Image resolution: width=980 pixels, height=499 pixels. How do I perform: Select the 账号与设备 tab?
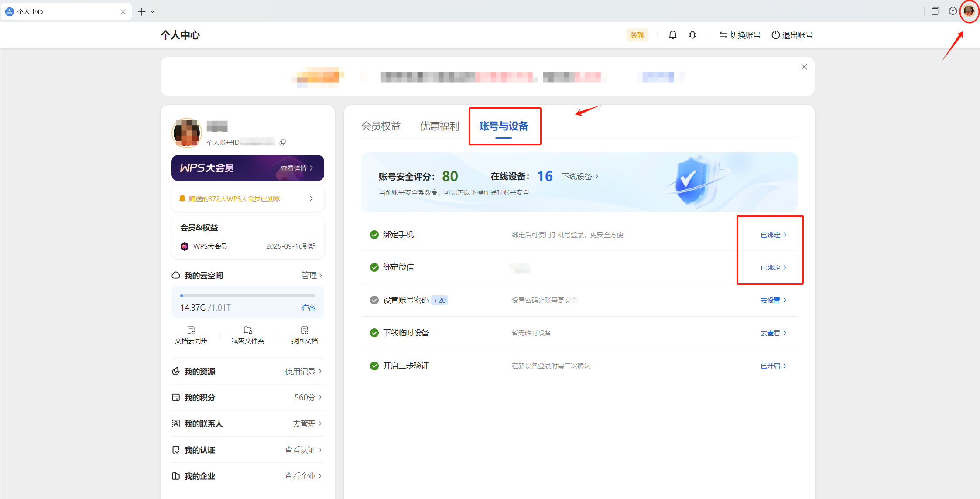coord(504,126)
